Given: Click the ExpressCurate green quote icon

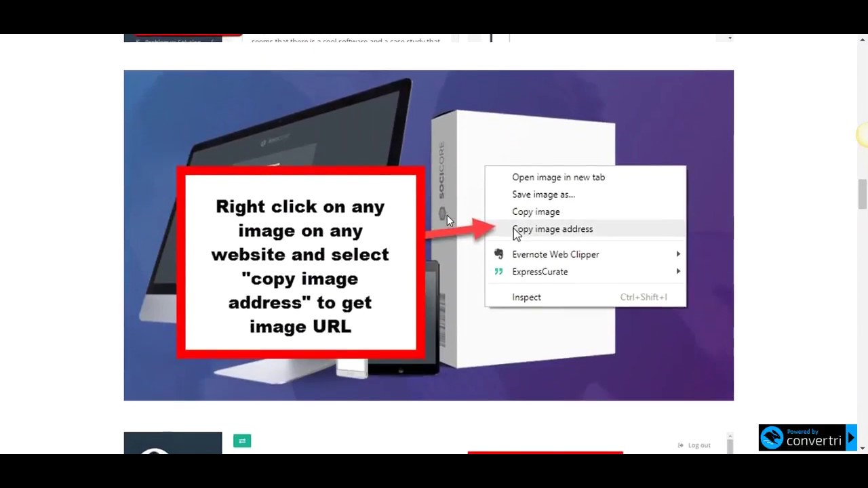Looking at the screenshot, I should point(498,271).
